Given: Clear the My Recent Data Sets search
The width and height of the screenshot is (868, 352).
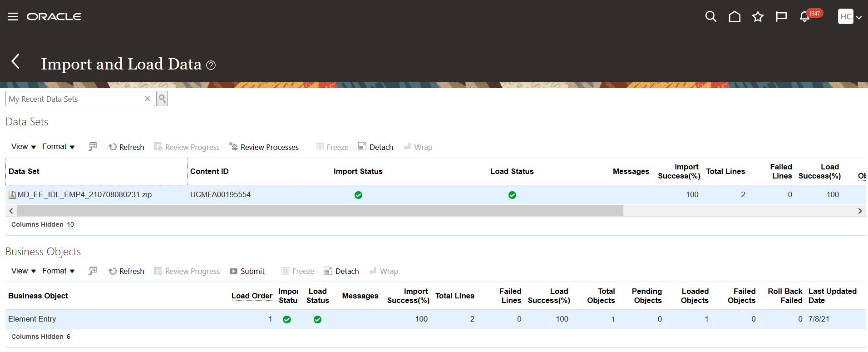Looking at the screenshot, I should click(x=148, y=99).
